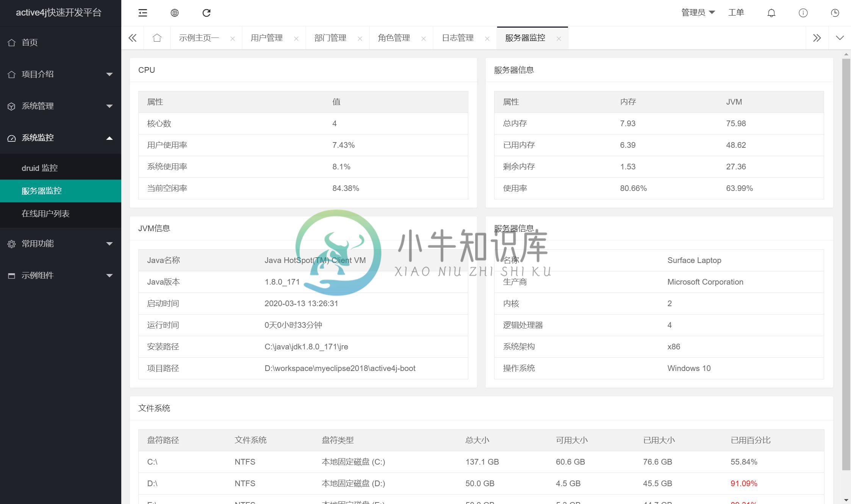Switch to the 用户管理 tab
Screen dimensions: 851x504
tap(267, 38)
